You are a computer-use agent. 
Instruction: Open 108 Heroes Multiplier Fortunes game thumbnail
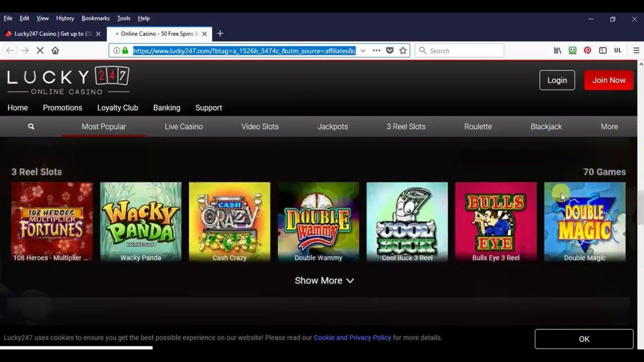[52, 222]
